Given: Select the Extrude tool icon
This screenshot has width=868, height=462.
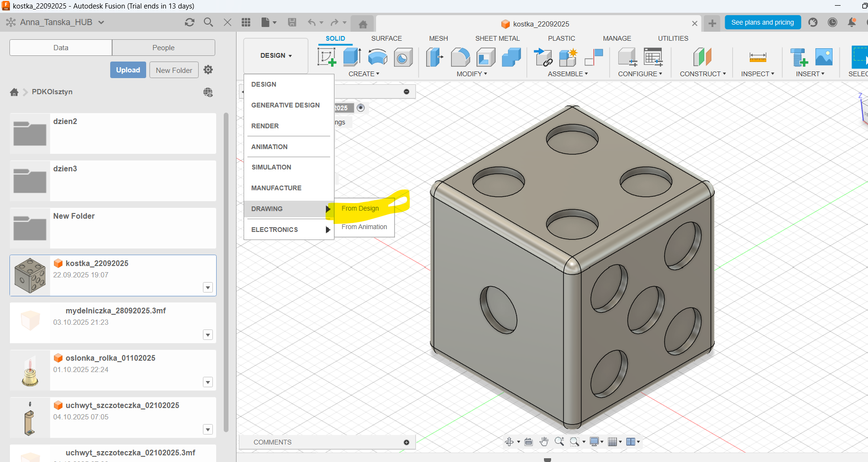Looking at the screenshot, I should tap(351, 57).
